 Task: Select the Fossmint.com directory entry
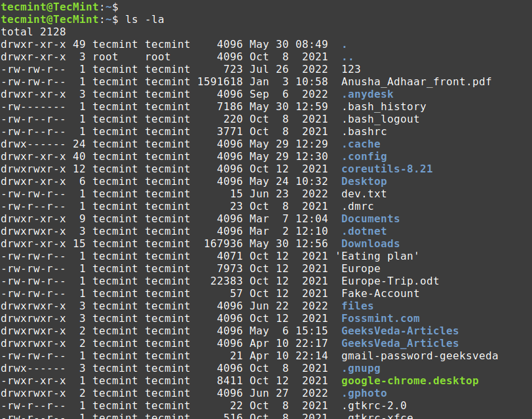[380, 318]
